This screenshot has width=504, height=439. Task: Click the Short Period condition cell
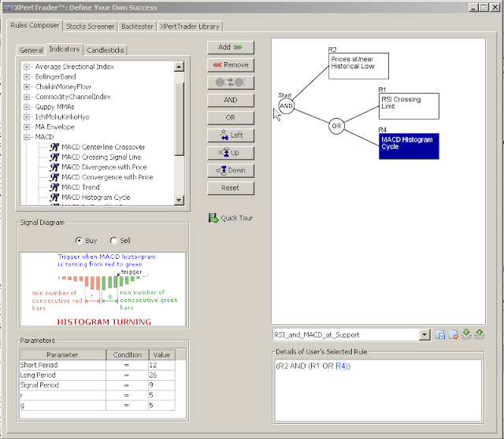pos(127,365)
